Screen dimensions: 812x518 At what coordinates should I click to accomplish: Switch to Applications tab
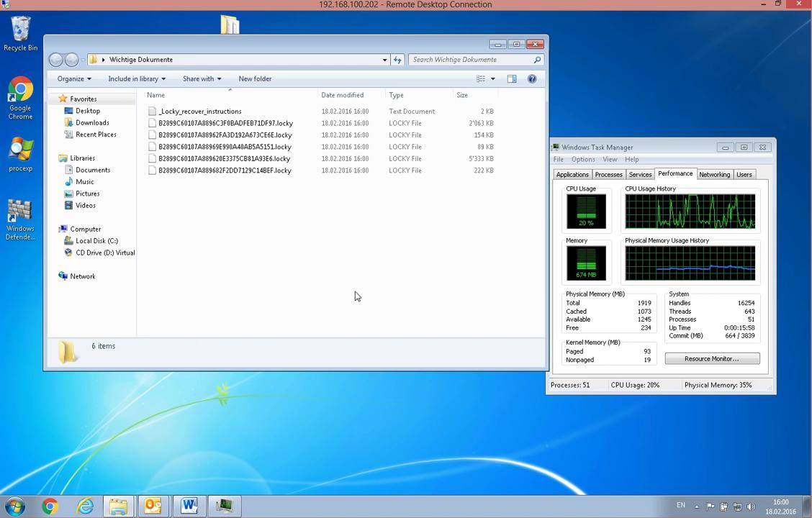coord(572,174)
